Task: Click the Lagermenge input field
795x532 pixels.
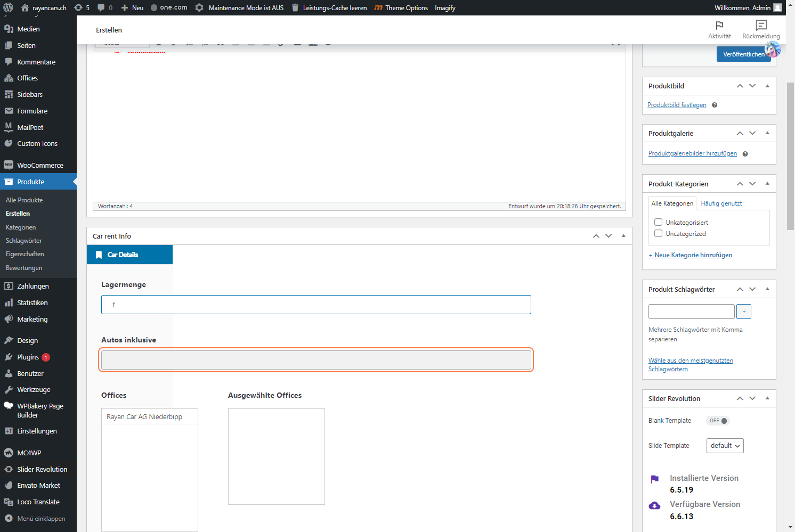Action: tap(316, 305)
